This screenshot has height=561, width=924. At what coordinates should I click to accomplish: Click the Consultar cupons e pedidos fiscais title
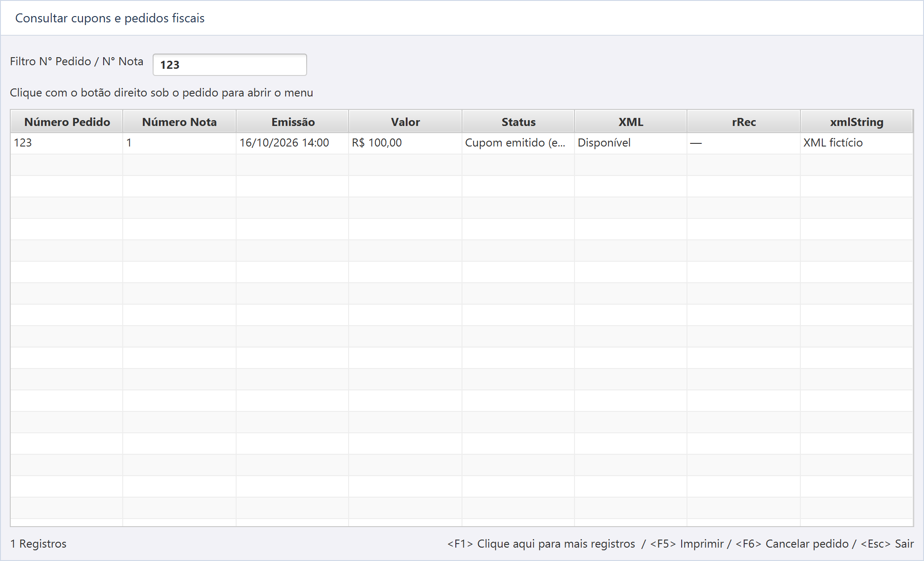pos(110,18)
